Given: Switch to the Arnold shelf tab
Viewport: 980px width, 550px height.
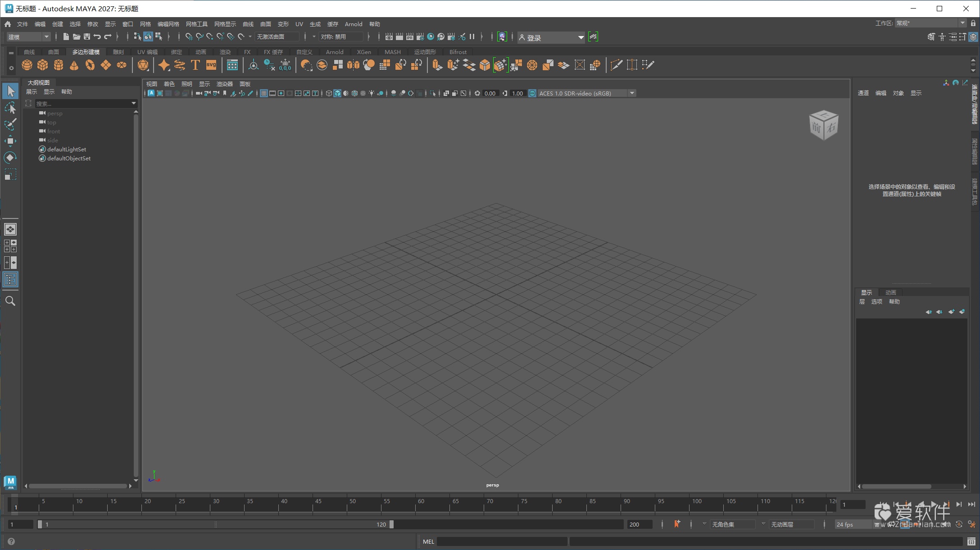Looking at the screenshot, I should coord(334,52).
